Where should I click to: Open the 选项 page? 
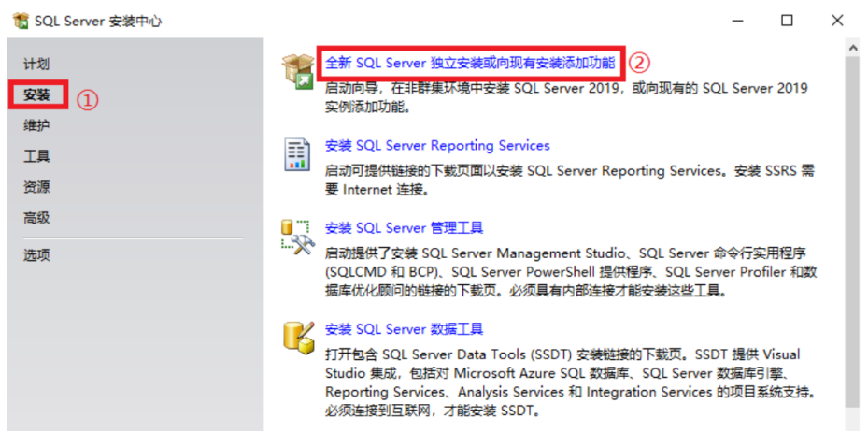[36, 255]
